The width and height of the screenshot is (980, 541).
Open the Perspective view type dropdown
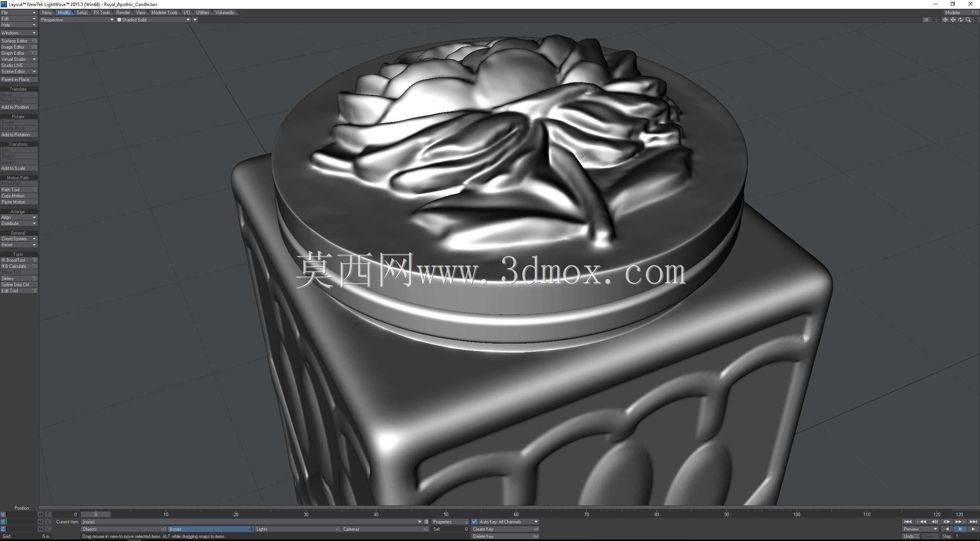point(77,20)
